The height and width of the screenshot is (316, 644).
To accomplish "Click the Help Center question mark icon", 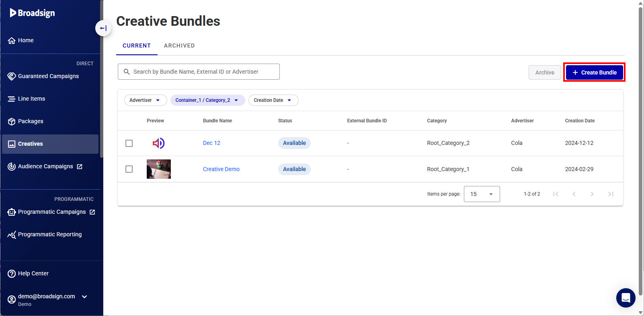I will pyautogui.click(x=12, y=274).
